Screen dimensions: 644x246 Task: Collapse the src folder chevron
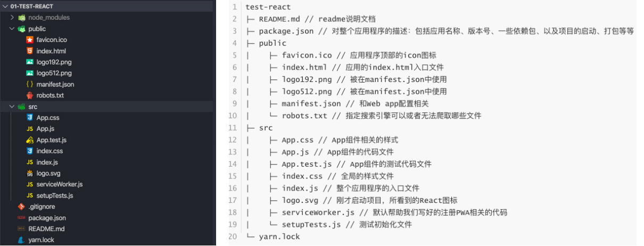(13, 106)
